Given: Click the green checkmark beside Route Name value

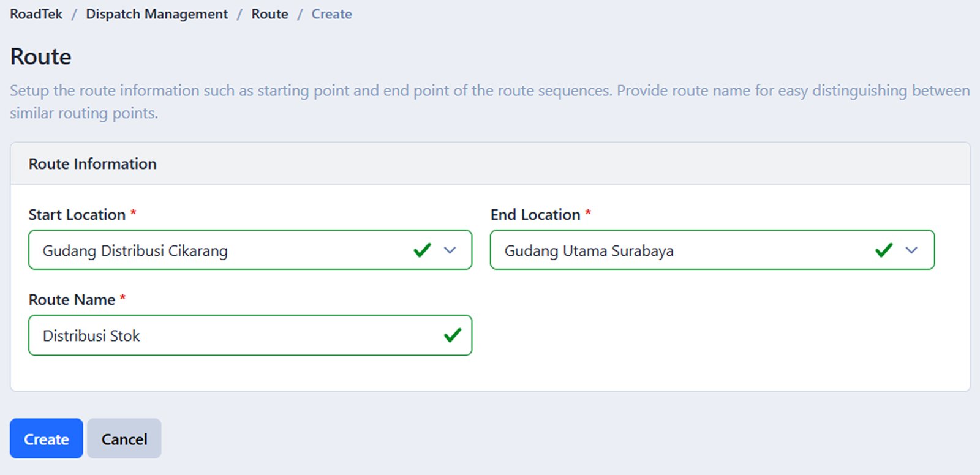Looking at the screenshot, I should [x=453, y=335].
